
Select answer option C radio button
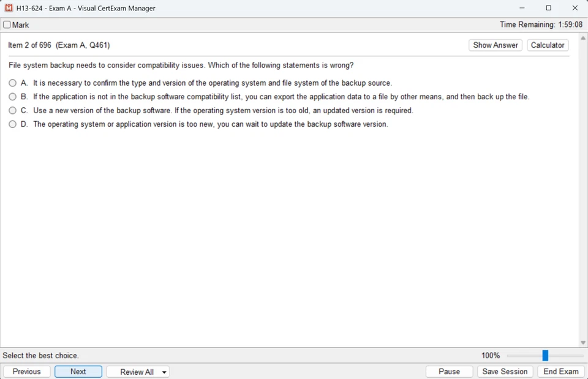click(x=12, y=110)
